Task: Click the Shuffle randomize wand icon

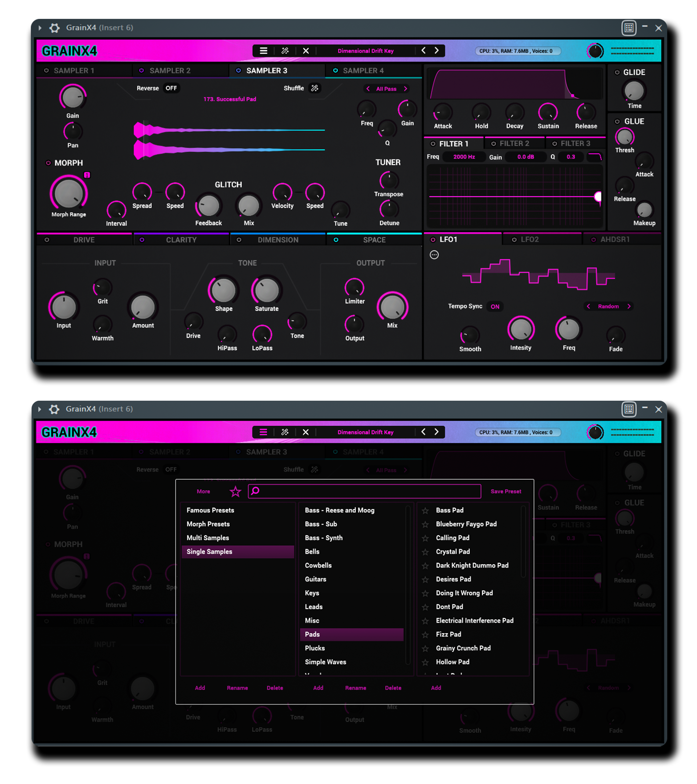Action: [314, 88]
